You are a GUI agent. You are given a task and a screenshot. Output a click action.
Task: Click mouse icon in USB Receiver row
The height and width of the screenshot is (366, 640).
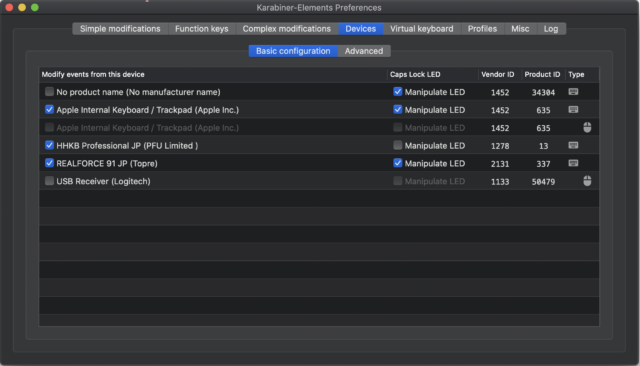click(x=587, y=181)
